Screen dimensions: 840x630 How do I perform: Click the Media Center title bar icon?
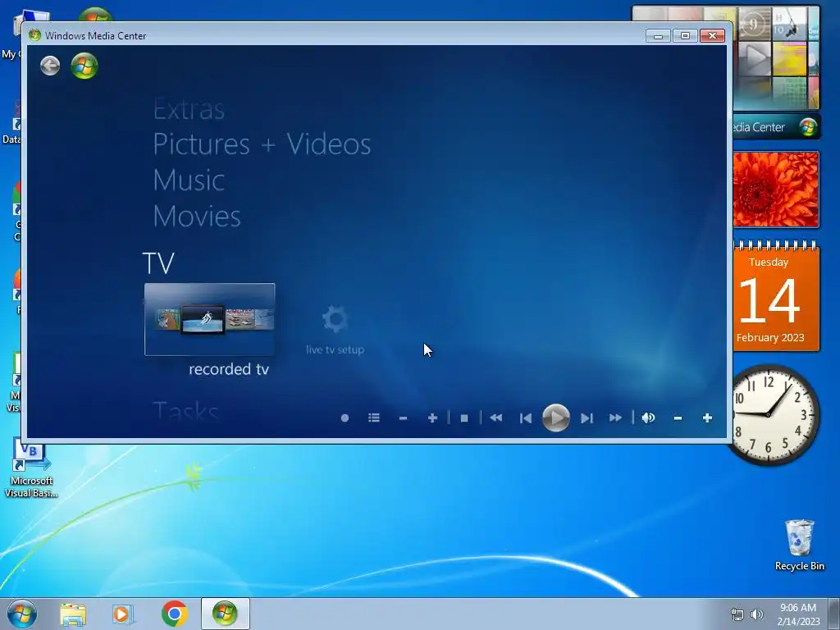[x=34, y=35]
